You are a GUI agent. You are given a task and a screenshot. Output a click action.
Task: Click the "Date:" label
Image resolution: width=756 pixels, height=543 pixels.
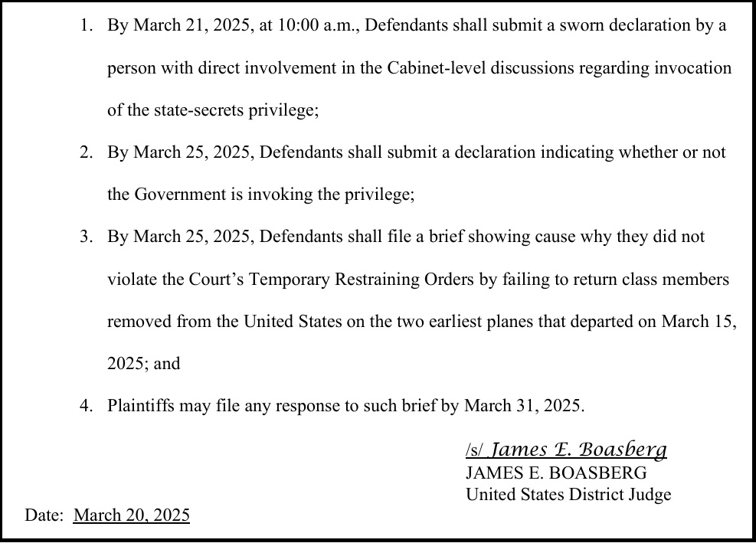coord(44,515)
